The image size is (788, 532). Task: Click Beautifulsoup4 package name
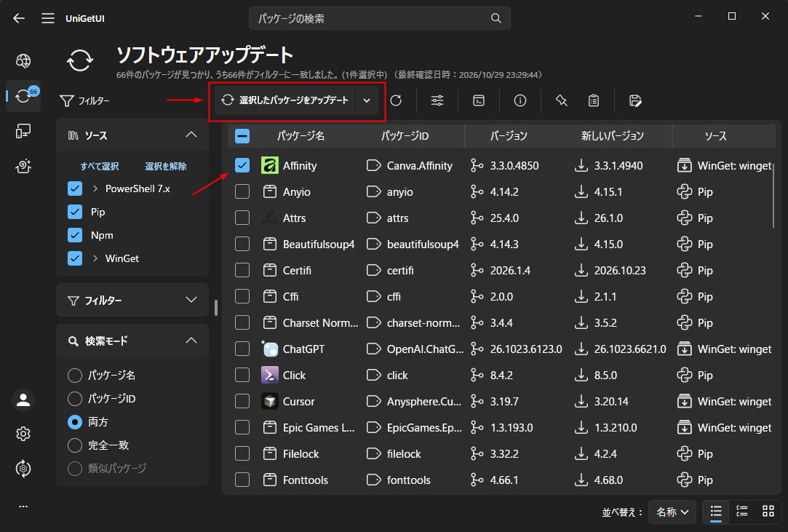point(319,245)
